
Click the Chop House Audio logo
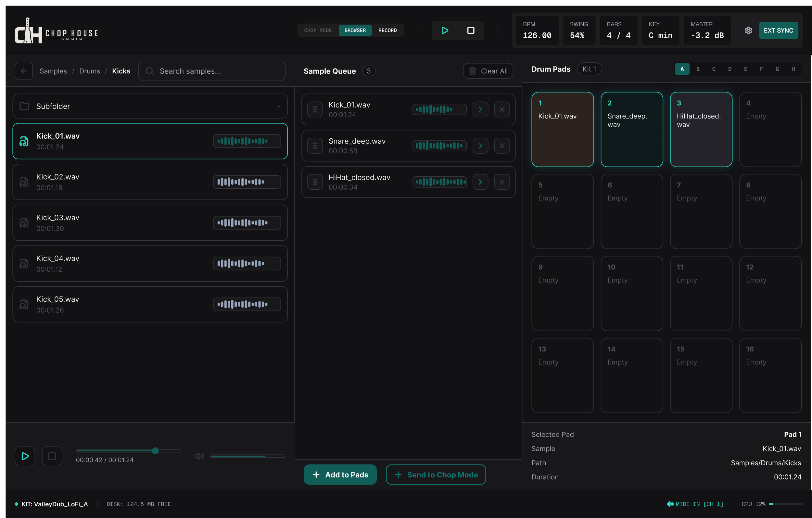point(56,30)
